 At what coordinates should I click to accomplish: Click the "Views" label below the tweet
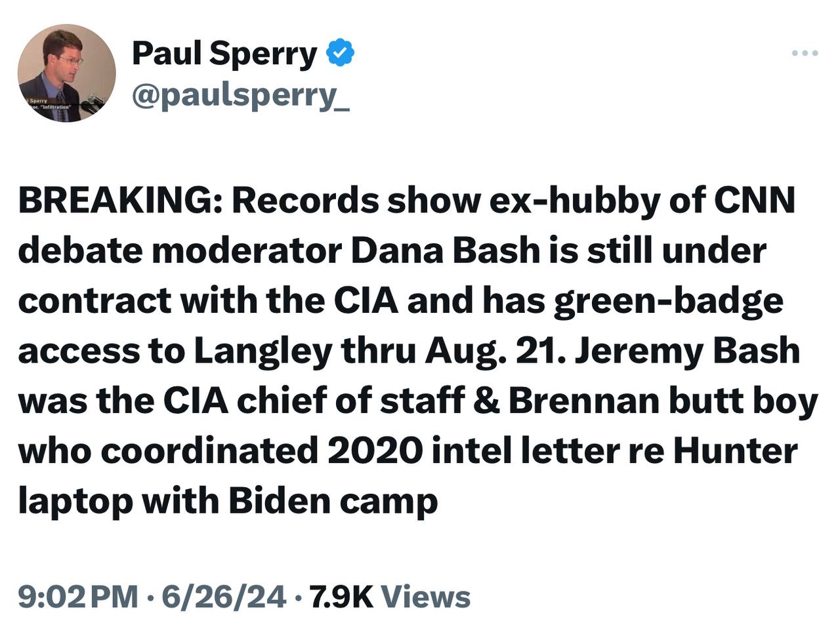click(x=425, y=597)
